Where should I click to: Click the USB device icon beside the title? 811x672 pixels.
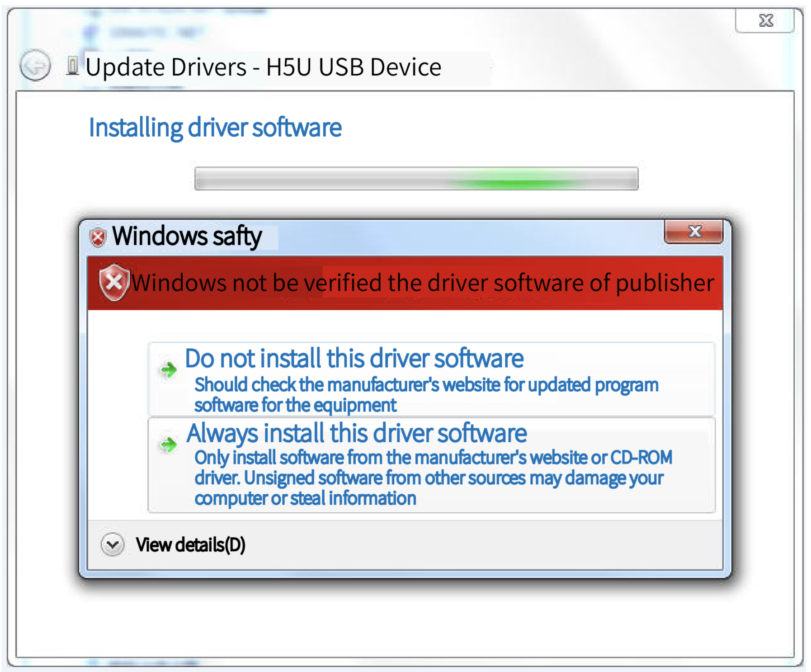click(72, 66)
